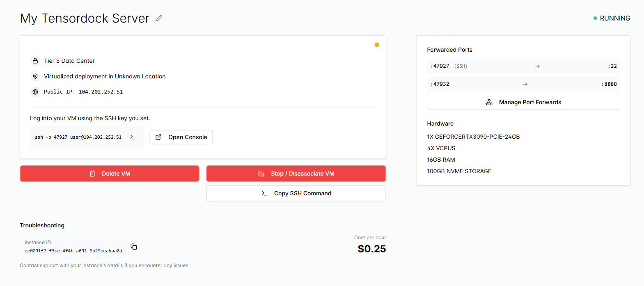The image size is (644, 286).
Task: Select the forwarded port :8888 entry
Action: (609, 84)
